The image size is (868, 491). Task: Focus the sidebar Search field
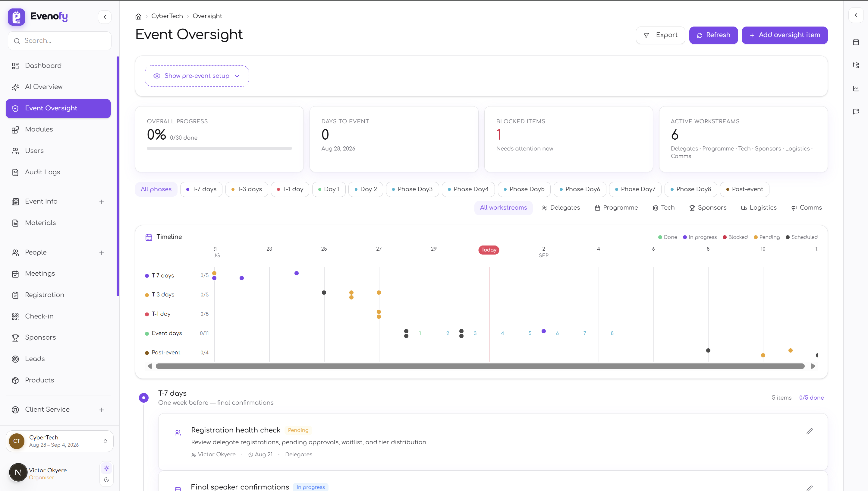(x=60, y=41)
